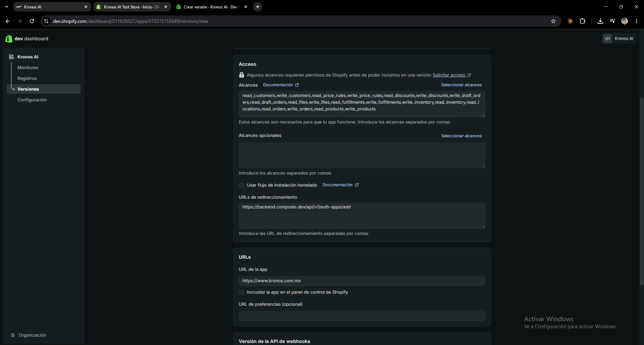This screenshot has width=644, height=345.
Task: Open the Kronos AI app switcher button
Action: pyautogui.click(x=619, y=39)
